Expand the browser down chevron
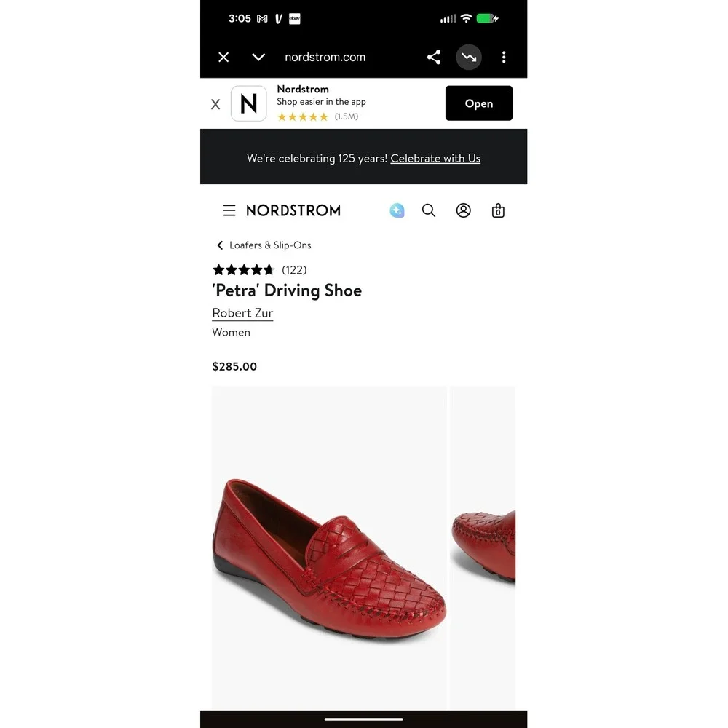Image resolution: width=728 pixels, height=728 pixels. (x=258, y=57)
